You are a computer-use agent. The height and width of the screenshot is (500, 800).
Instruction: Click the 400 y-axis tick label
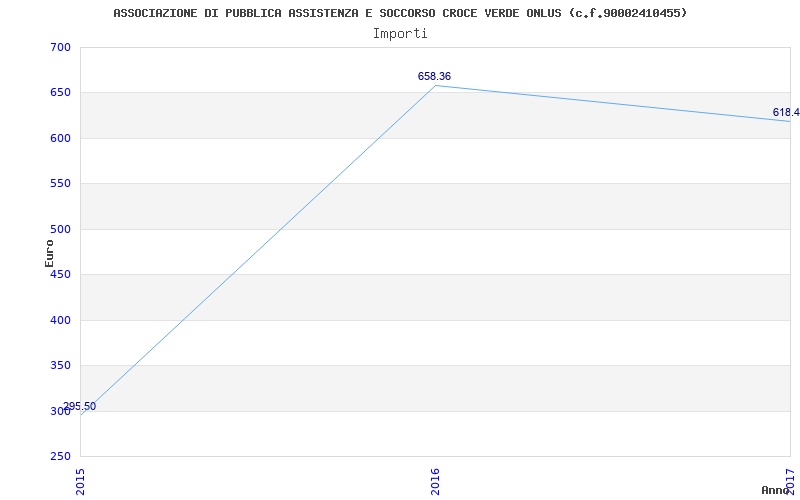(x=60, y=320)
